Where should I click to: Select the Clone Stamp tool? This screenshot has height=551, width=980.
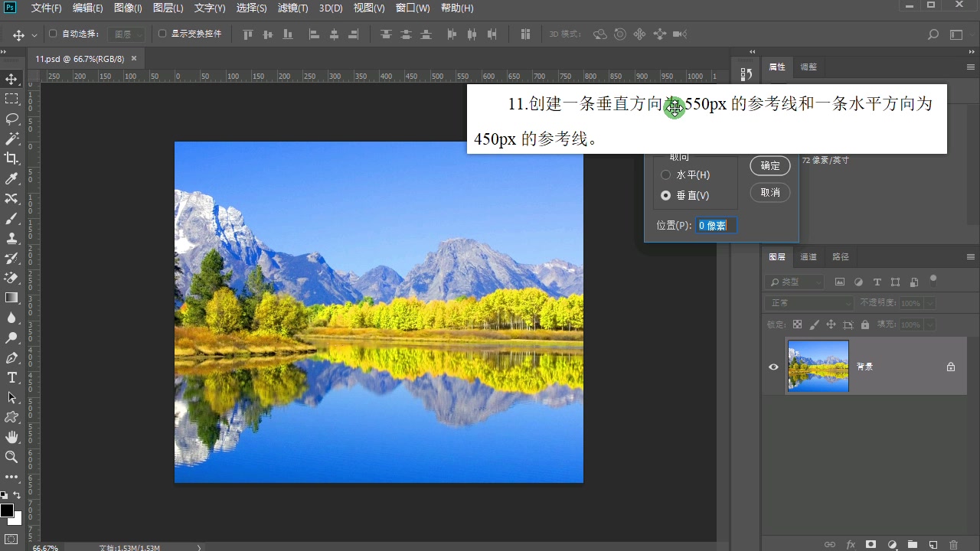pos(11,238)
